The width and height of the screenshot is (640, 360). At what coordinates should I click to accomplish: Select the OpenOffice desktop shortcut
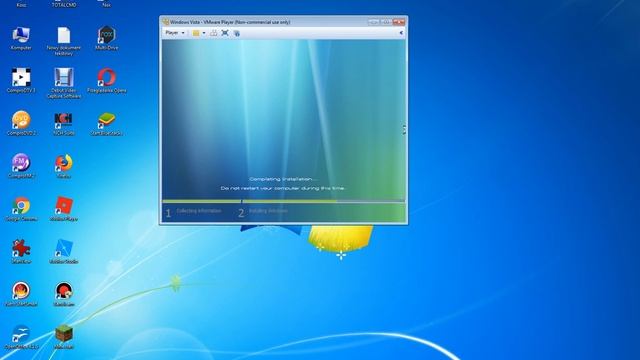(x=21, y=337)
